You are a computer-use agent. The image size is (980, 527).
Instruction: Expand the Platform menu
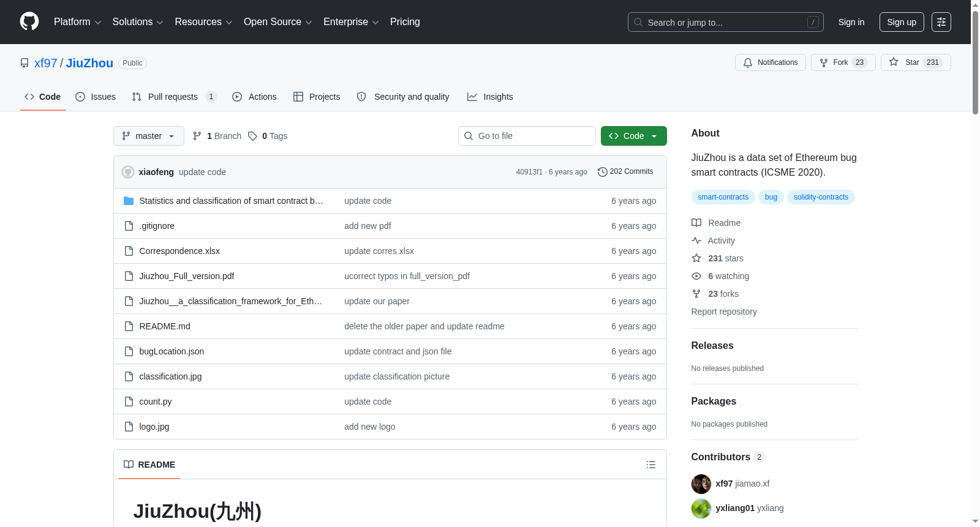[x=78, y=22]
